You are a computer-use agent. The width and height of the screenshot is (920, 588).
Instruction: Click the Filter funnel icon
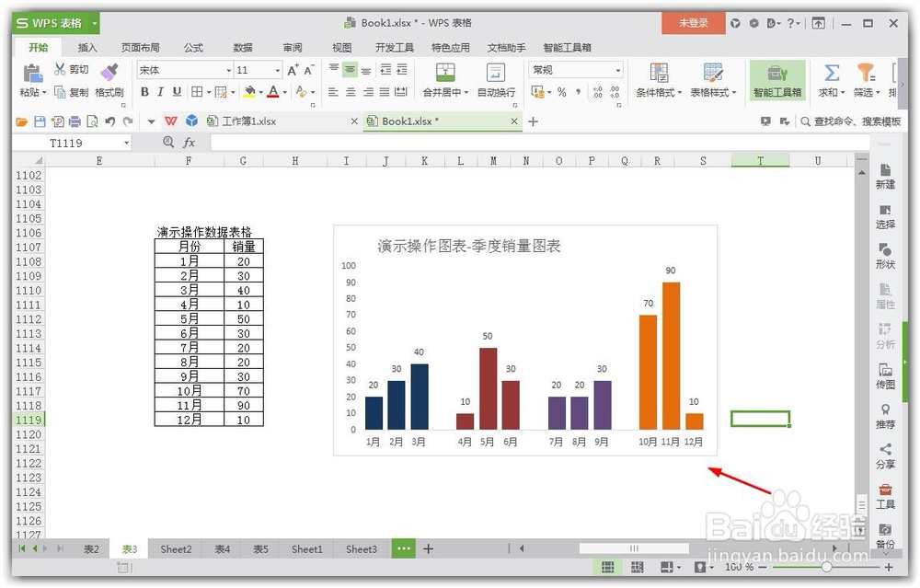tap(866, 73)
